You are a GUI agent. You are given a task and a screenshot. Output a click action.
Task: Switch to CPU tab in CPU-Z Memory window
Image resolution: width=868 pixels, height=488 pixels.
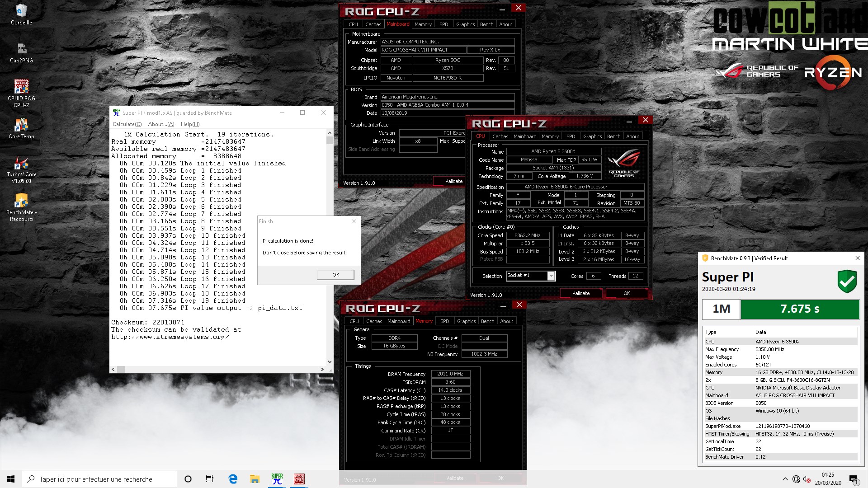354,321
